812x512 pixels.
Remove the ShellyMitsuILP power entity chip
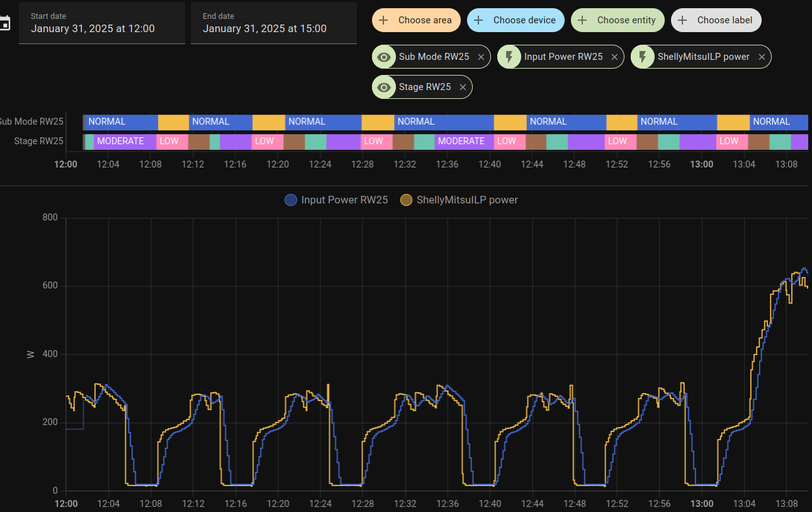[762, 57]
